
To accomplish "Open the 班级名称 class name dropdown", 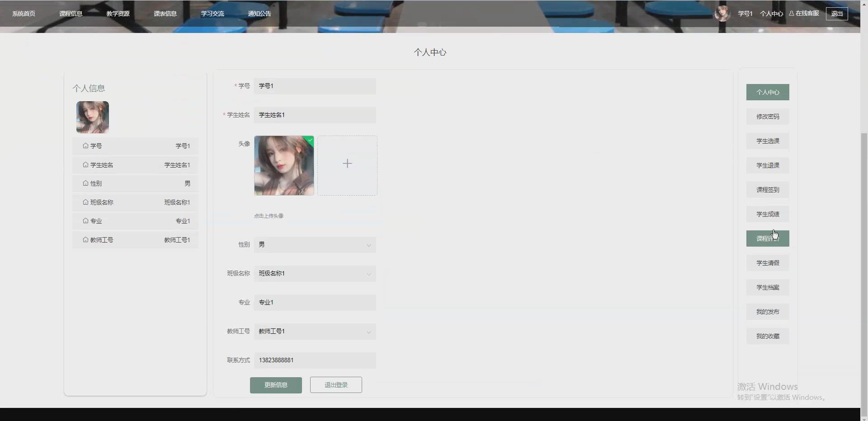I will point(368,274).
